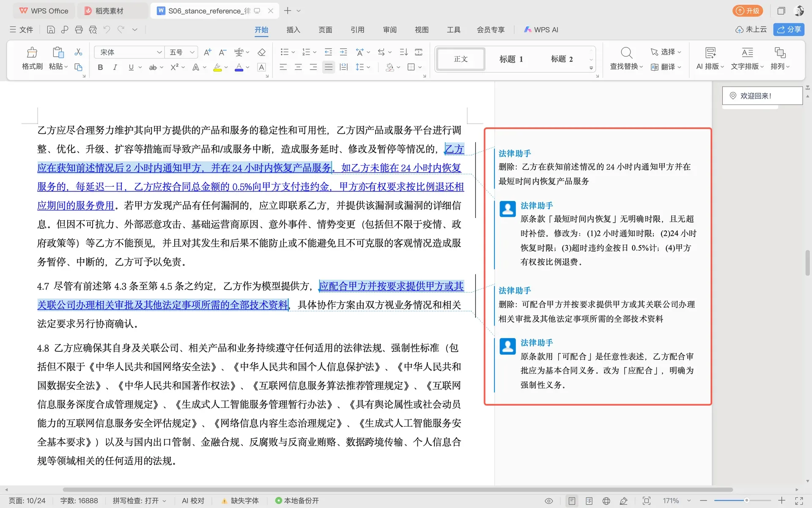The height and width of the screenshot is (508, 812).
Task: Toggle eye protection mode in status bar
Action: (549, 501)
